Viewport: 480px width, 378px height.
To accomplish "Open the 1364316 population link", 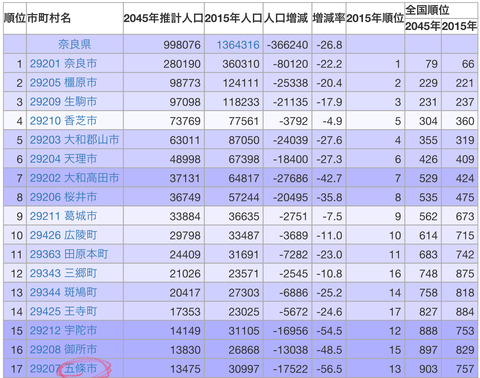I will point(238,45).
